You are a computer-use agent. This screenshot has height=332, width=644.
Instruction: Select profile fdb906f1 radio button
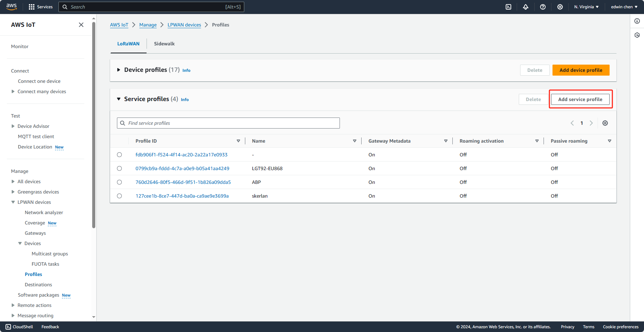pos(119,155)
